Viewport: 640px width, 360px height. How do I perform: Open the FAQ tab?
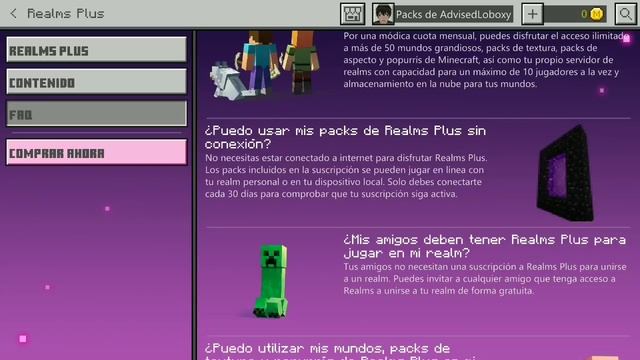pyautogui.click(x=96, y=113)
